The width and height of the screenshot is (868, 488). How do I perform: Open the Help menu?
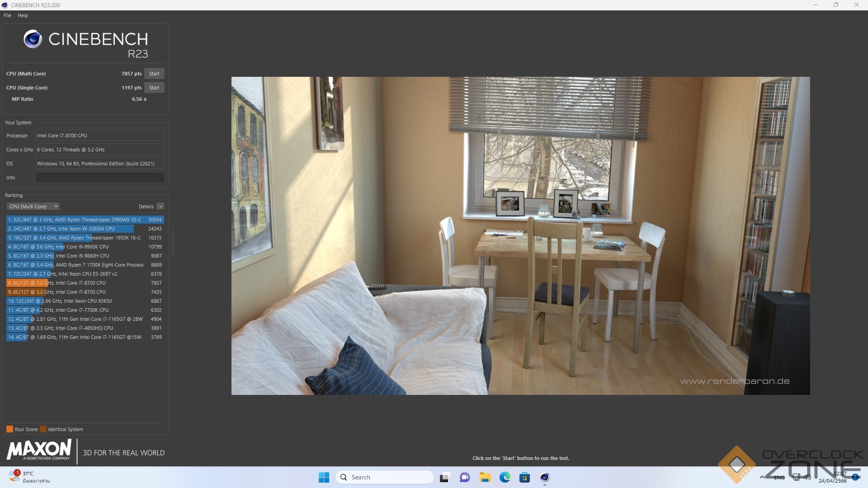coord(23,15)
